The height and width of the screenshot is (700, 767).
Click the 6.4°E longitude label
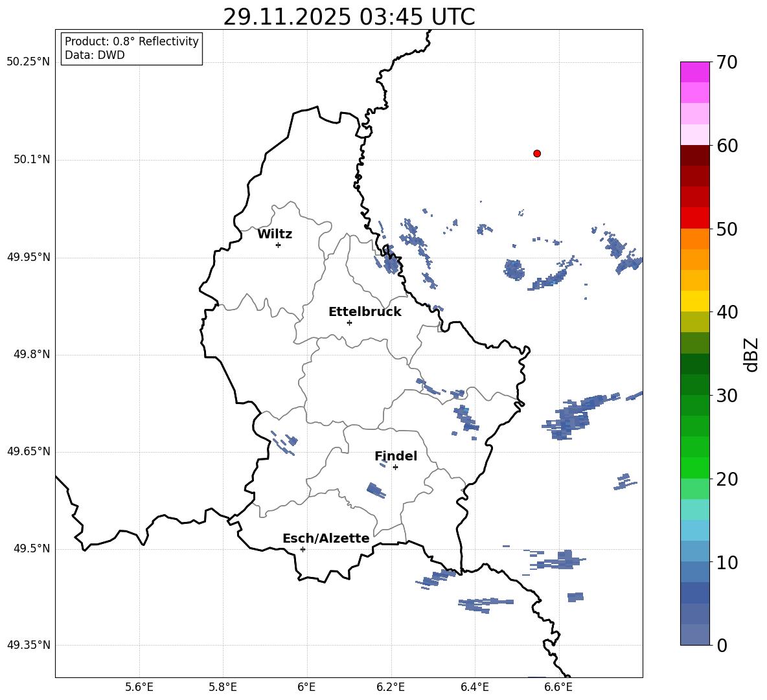point(474,687)
